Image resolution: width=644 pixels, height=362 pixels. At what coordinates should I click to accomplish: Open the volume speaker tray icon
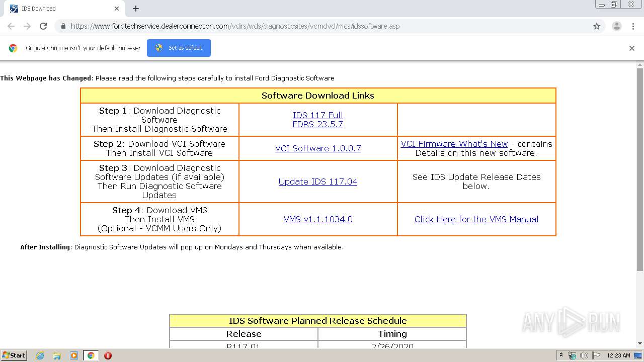tap(584, 355)
